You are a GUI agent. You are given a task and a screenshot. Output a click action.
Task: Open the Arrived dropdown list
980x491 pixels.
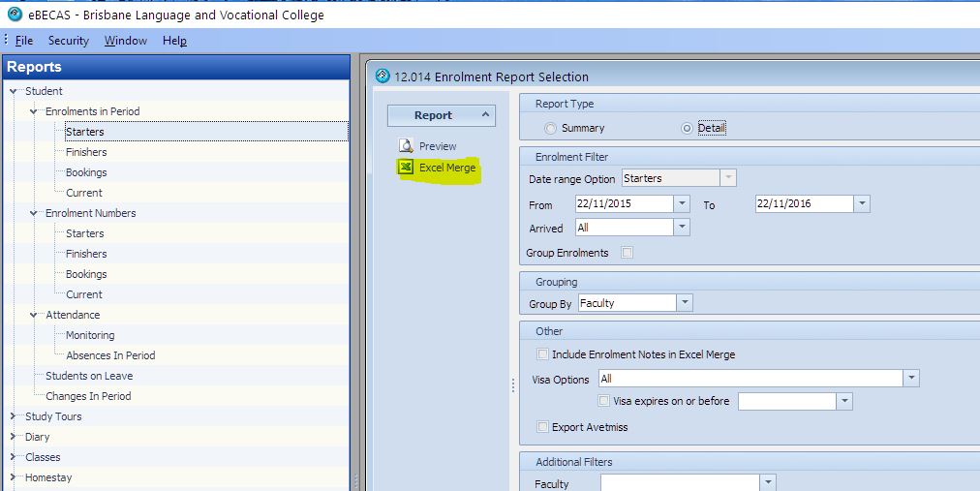click(x=682, y=228)
